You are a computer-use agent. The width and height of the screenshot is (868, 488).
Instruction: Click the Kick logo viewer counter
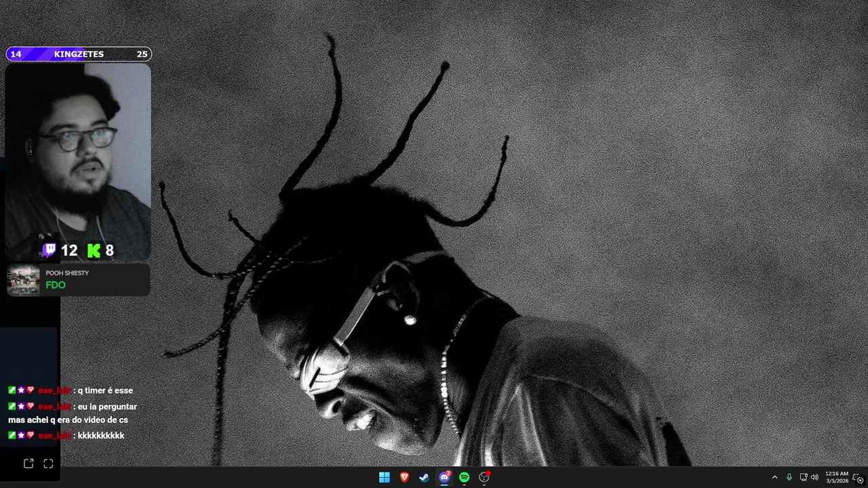(94, 251)
